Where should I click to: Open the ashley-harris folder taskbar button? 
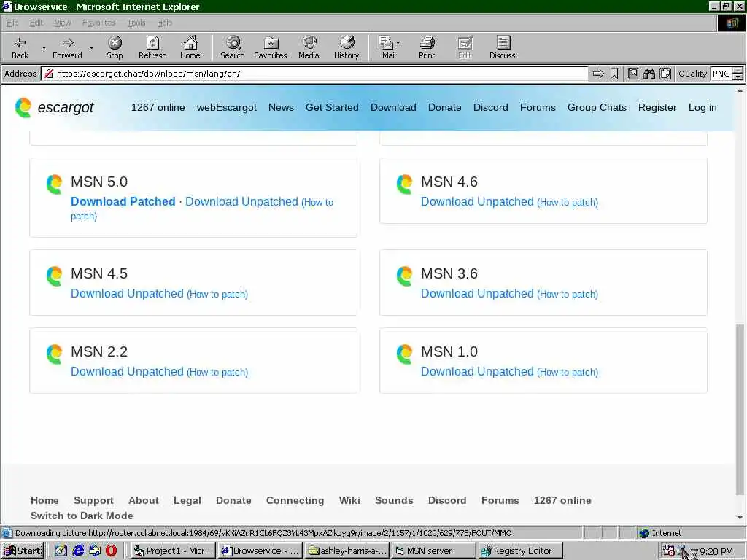click(347, 551)
